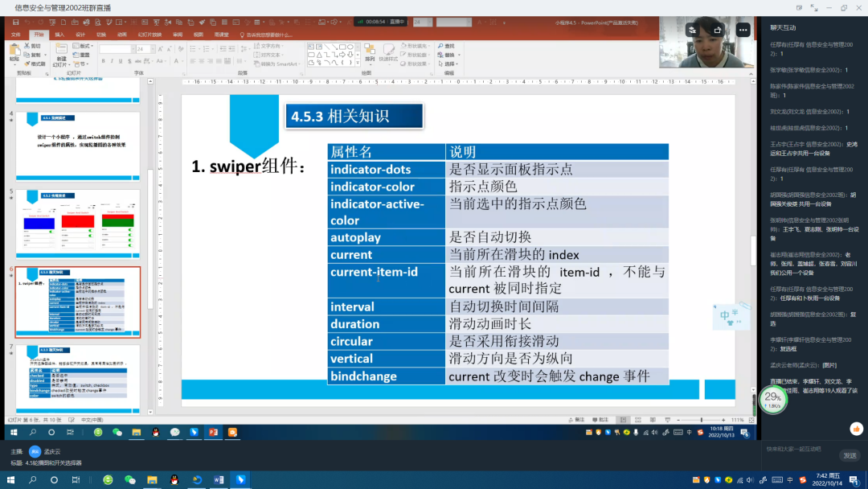The image size is (868, 489).
Task: Click increase font size icon
Action: [x=161, y=49]
